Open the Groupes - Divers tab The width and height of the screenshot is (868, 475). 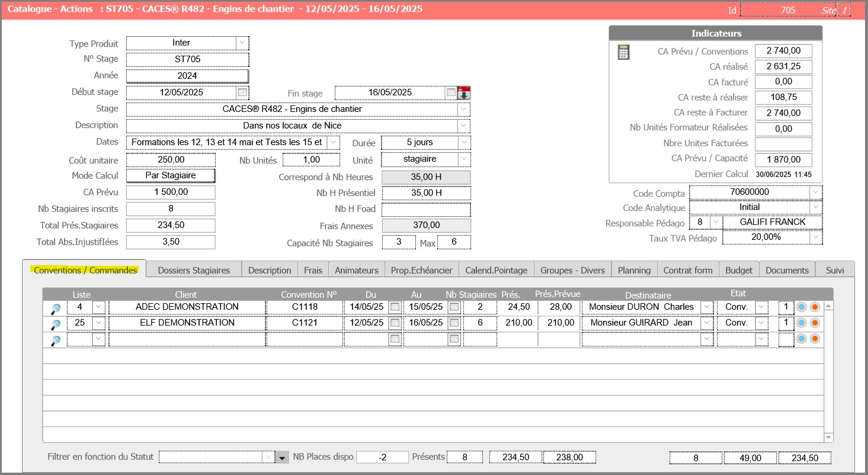click(573, 270)
